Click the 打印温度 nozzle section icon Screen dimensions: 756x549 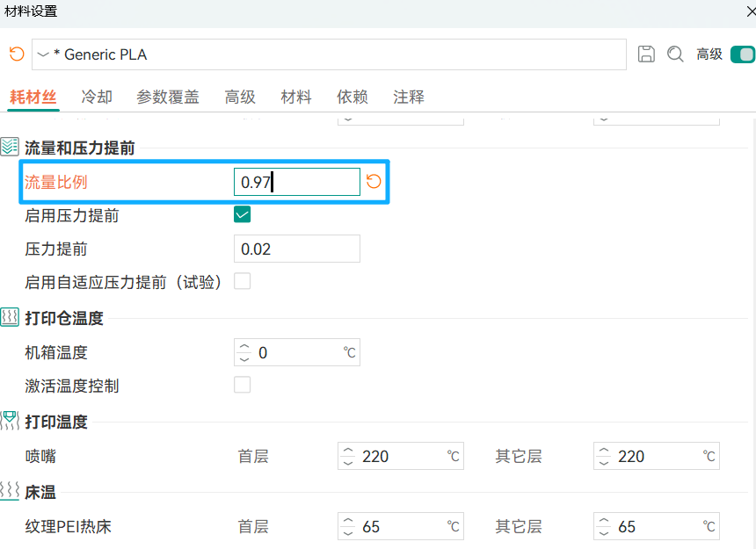(x=10, y=422)
